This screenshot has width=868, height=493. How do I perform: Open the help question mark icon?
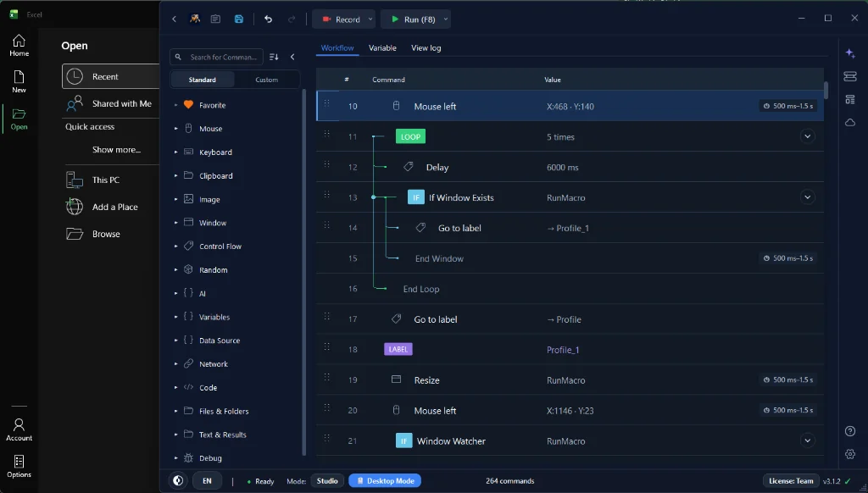[850, 431]
